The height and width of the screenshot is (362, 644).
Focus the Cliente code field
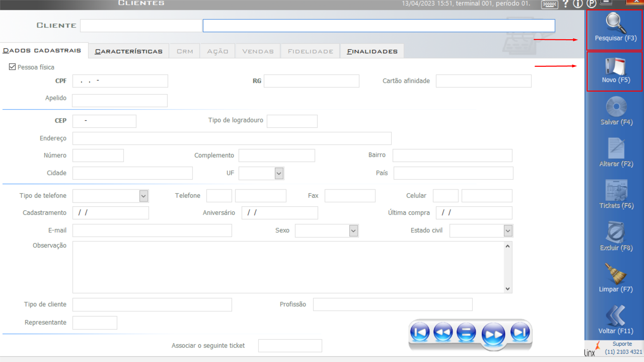coord(141,25)
